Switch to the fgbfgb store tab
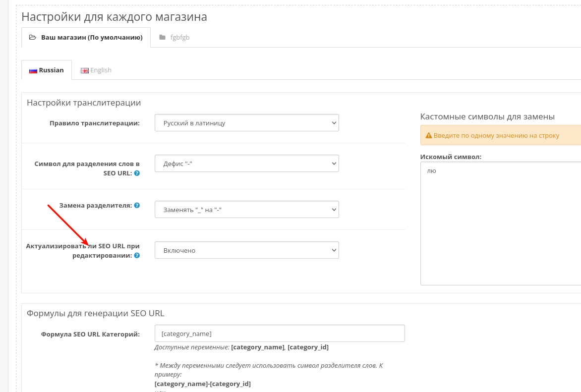The width and height of the screenshot is (581, 392). click(174, 38)
